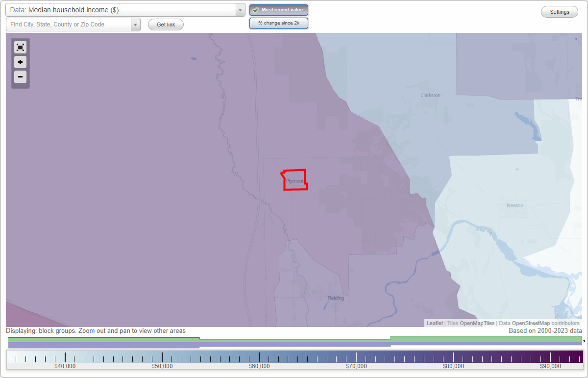Screen dimensions: 588x378
Task: Click the Get link button
Action: (x=166, y=25)
